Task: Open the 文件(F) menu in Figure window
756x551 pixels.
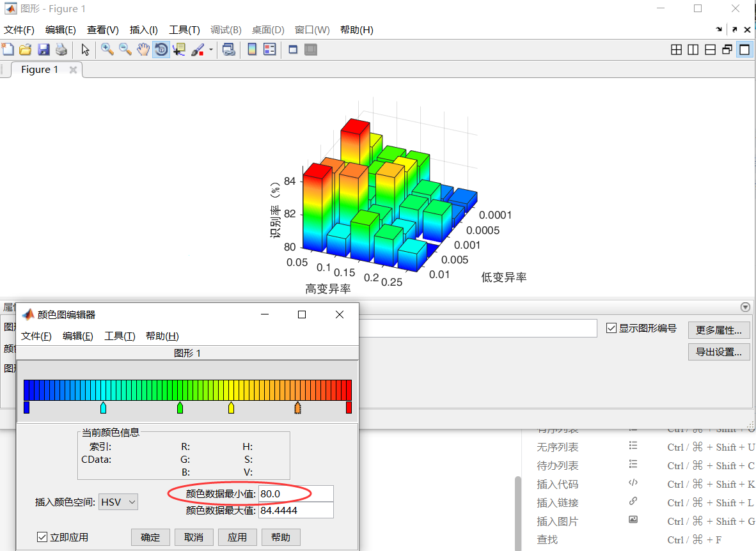Action: tap(19, 30)
